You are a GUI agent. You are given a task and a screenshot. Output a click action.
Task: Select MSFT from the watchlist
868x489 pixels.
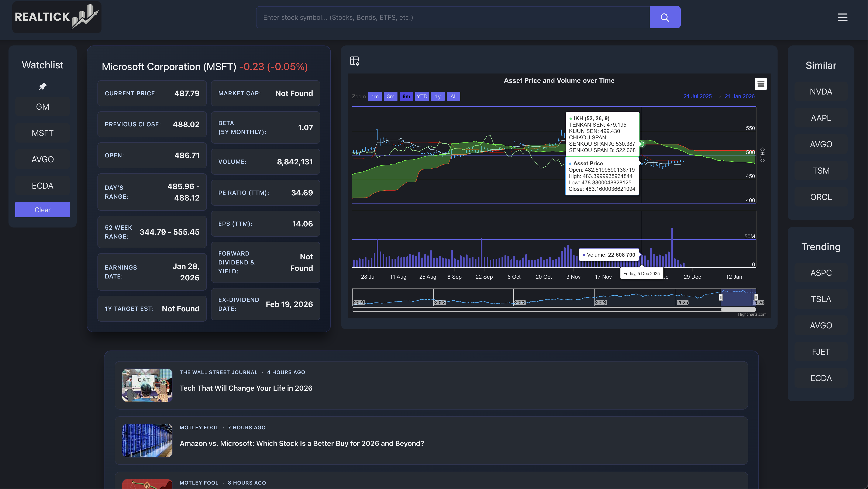42,133
